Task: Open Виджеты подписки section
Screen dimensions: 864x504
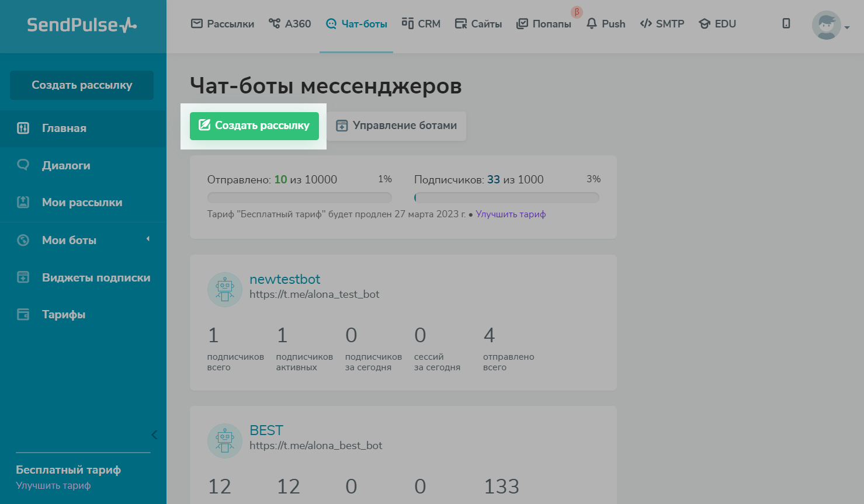Action: click(96, 277)
